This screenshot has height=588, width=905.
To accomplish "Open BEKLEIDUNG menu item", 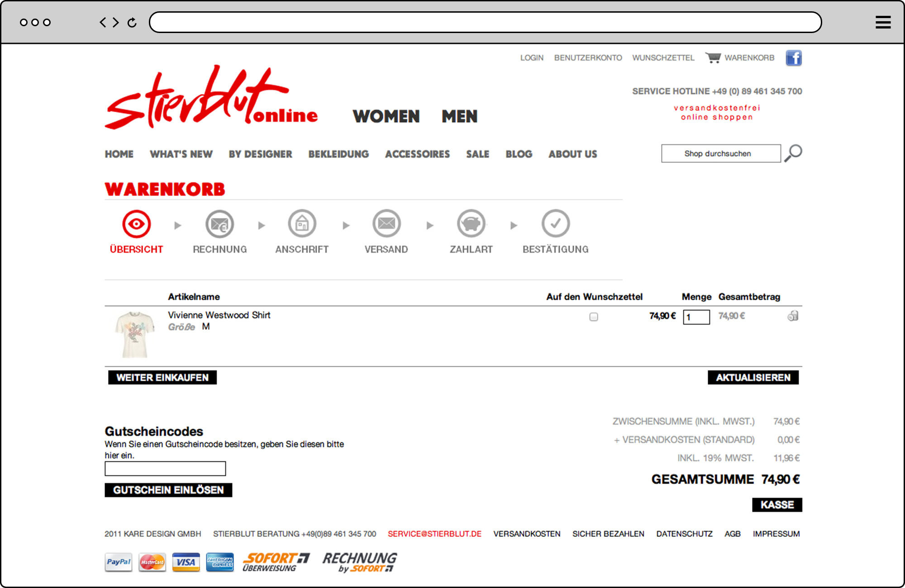I will [x=338, y=154].
